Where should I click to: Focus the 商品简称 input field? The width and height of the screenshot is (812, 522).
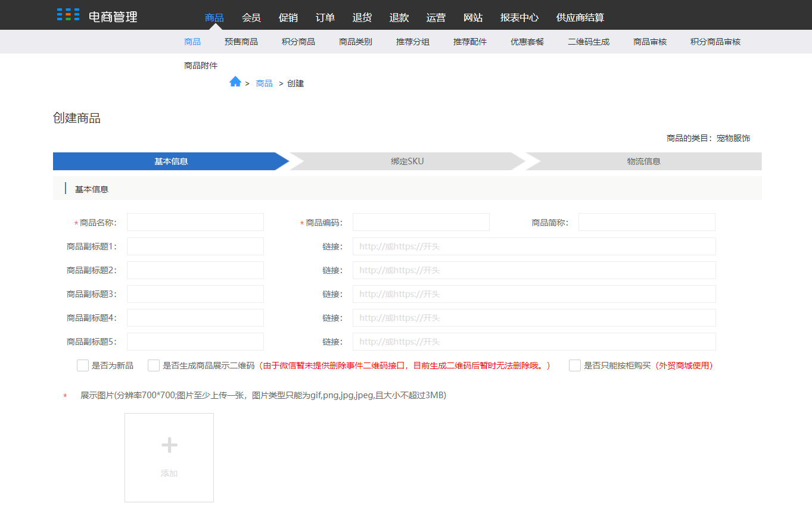click(647, 222)
